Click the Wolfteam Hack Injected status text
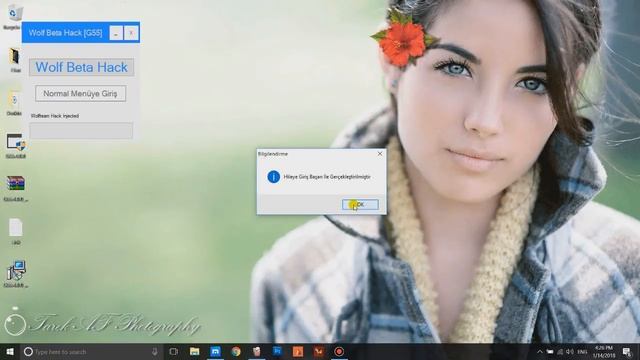Viewport: 640px width, 360px height. coord(55,116)
